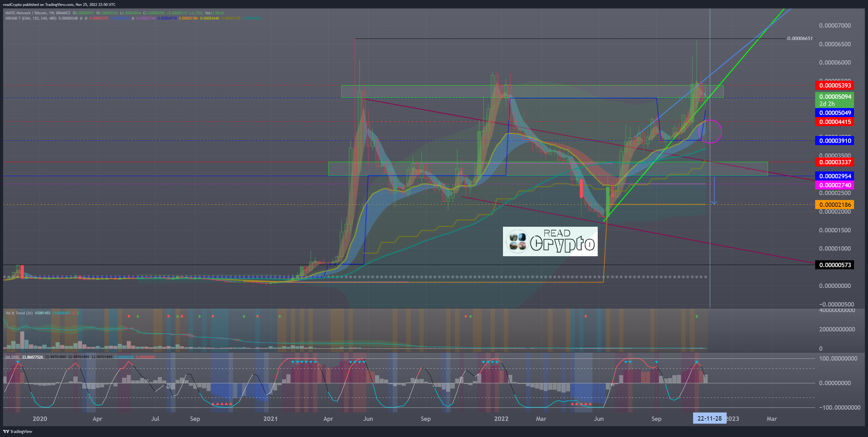Click the 20000000000 volume axis tick
868x437 pixels.
(837, 329)
